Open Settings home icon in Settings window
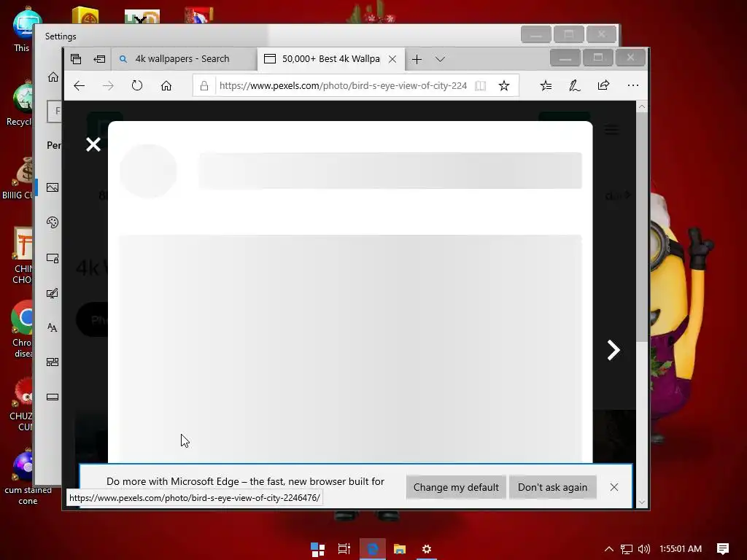 (x=53, y=77)
